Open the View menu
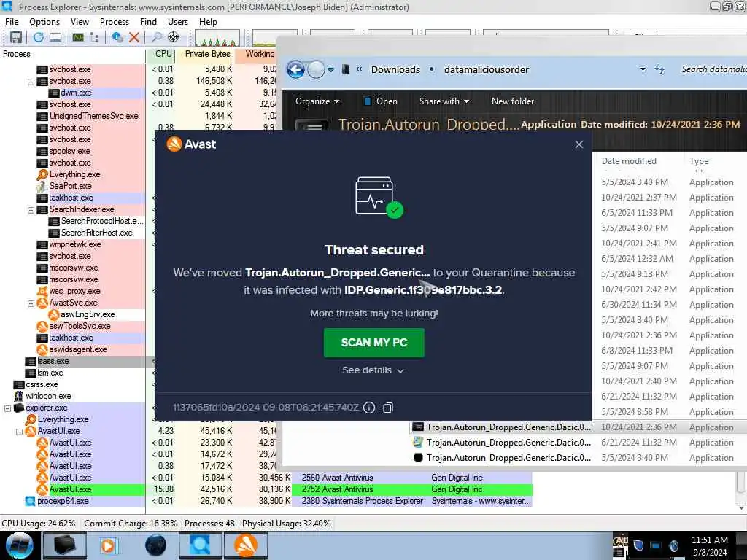The width and height of the screenshot is (747, 560). click(x=80, y=22)
